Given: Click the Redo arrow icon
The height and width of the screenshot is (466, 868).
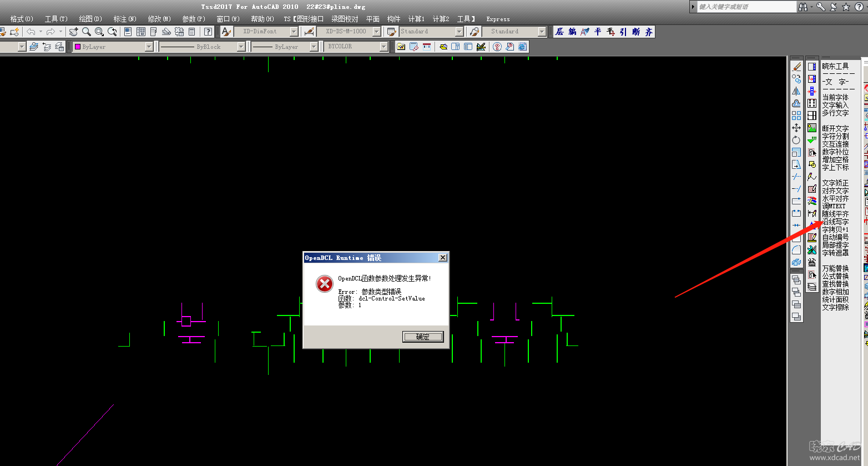Looking at the screenshot, I should tap(51, 32).
